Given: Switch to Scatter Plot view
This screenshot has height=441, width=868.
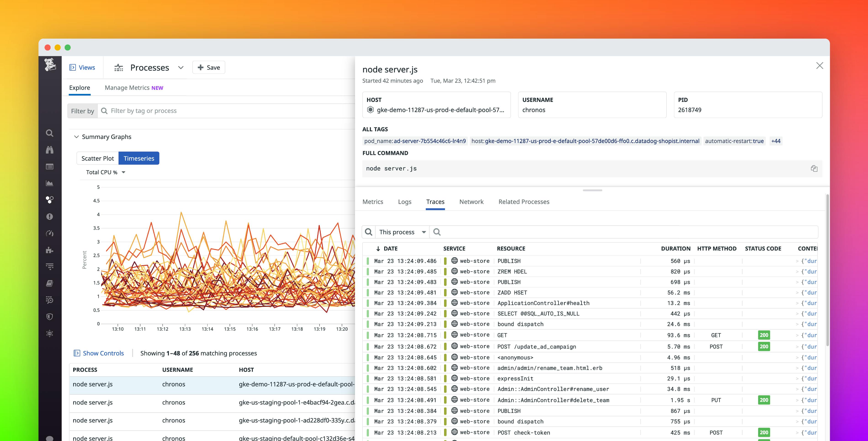Looking at the screenshot, I should [97, 158].
